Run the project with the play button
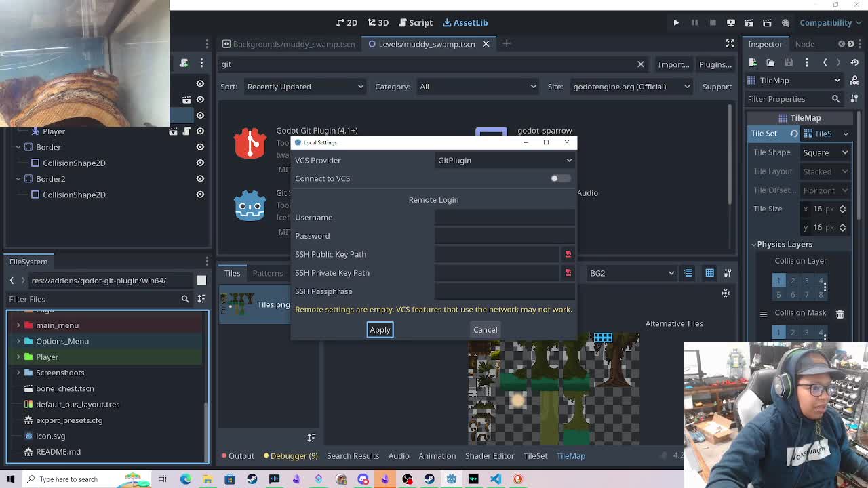Screen dimensions: 868x488 tap(676, 22)
